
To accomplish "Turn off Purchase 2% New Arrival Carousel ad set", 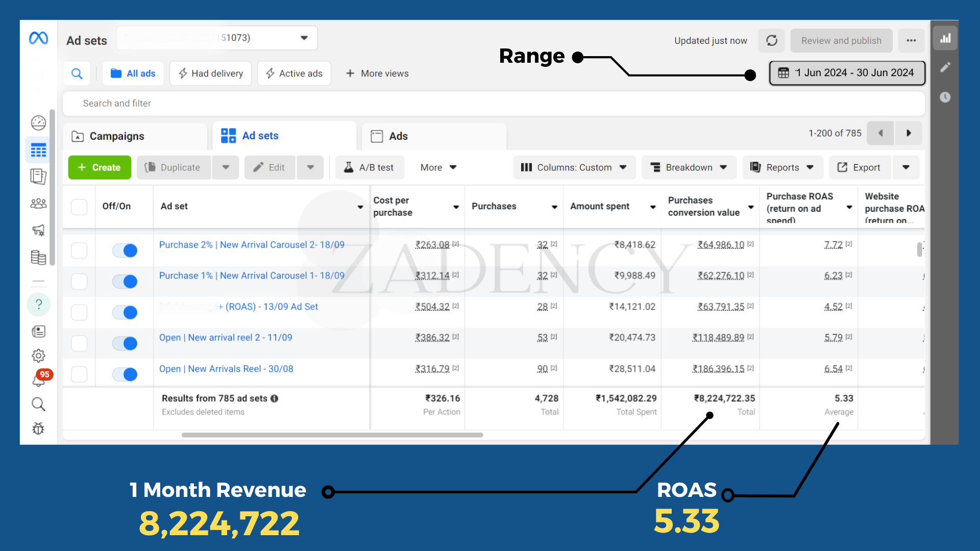I will tap(125, 251).
